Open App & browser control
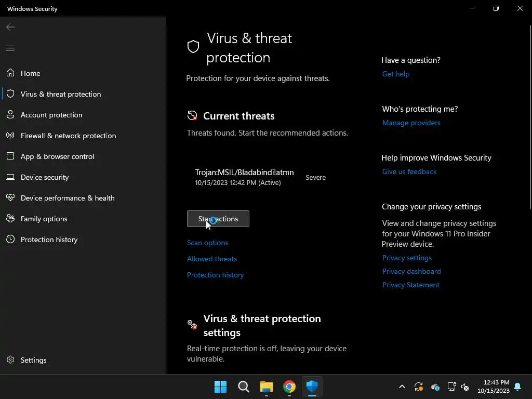Image resolution: width=532 pixels, height=399 pixels. click(83, 156)
